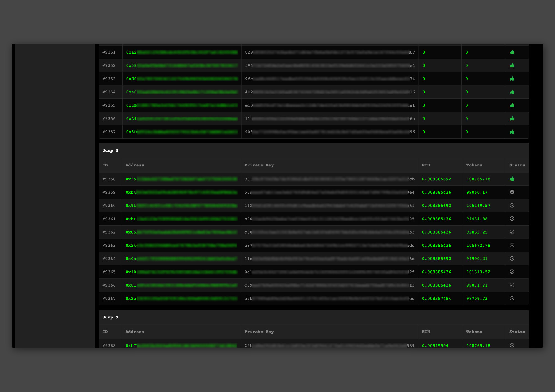Screen dimensions: 555x392
Task: Click token value 108765.18 in row #9358
Action: pyautogui.click(x=478, y=179)
